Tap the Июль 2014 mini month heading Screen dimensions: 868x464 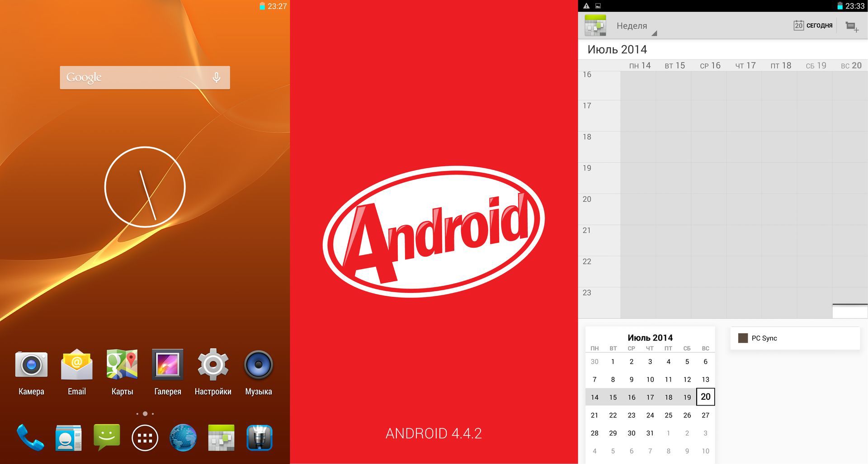[x=650, y=337]
